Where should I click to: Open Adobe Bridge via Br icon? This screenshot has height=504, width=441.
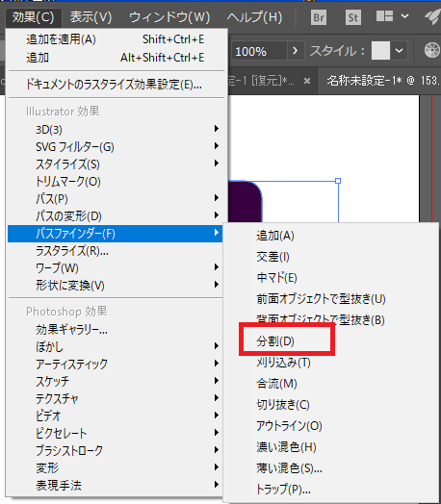pyautogui.click(x=319, y=17)
